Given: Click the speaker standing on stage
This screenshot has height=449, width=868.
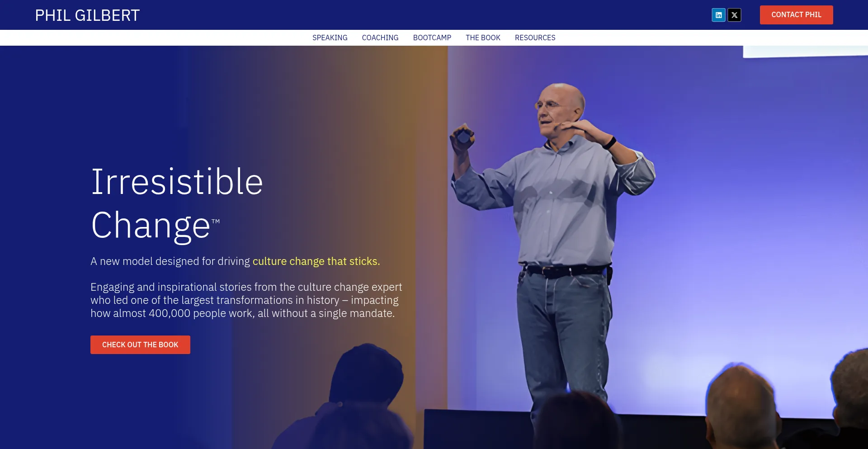Looking at the screenshot, I should 561,226.
